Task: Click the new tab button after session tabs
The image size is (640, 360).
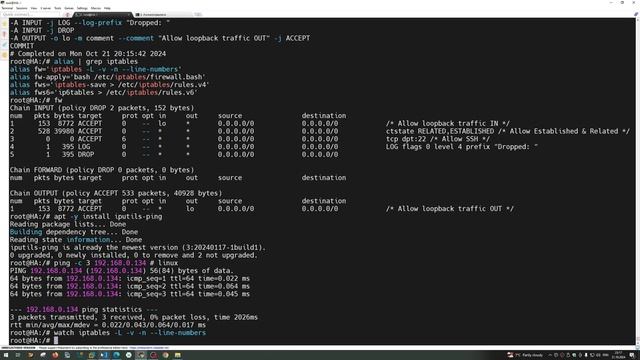Action: (198, 15)
